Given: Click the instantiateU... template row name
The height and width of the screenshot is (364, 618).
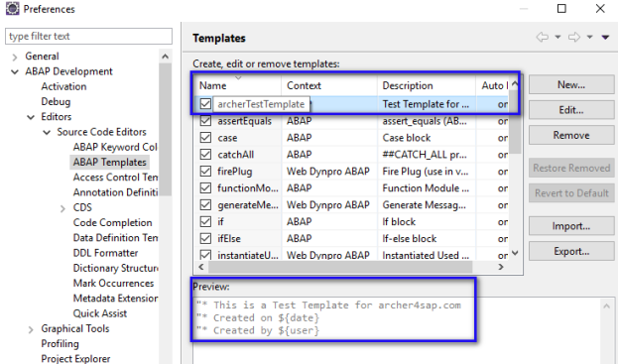Looking at the screenshot, I should pyautogui.click(x=248, y=255).
